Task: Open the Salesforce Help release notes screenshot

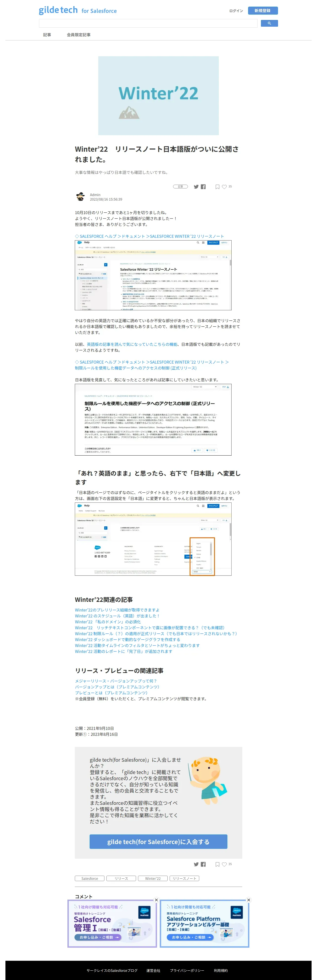Action: [153, 275]
